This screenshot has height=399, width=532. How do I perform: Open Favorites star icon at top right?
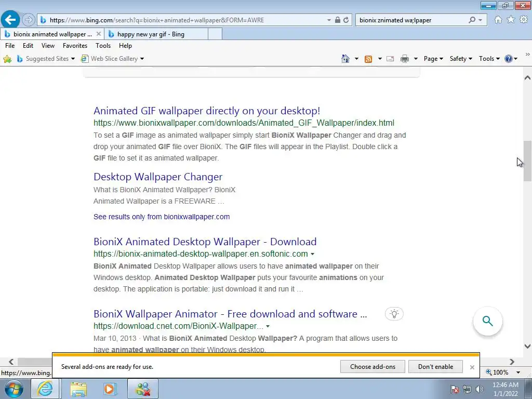[x=511, y=20]
